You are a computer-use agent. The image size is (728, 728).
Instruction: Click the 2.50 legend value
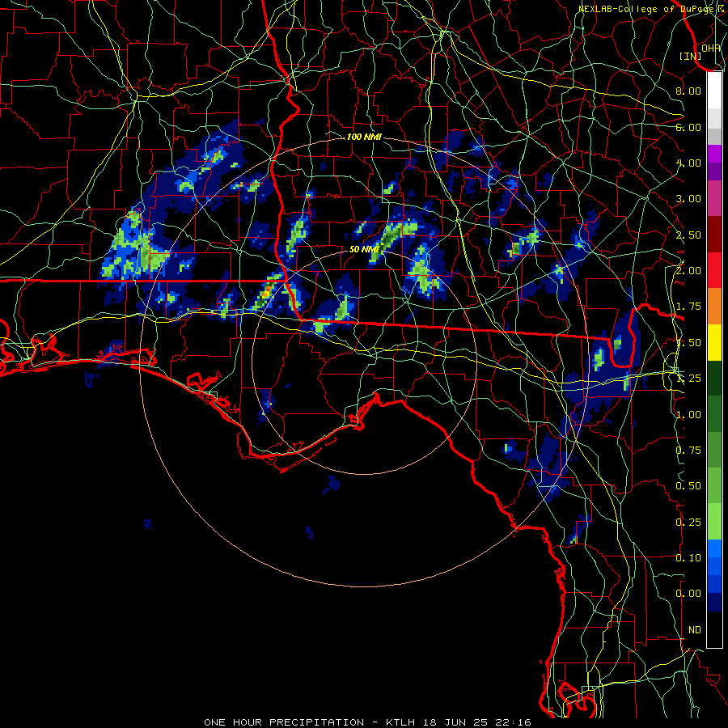click(688, 235)
